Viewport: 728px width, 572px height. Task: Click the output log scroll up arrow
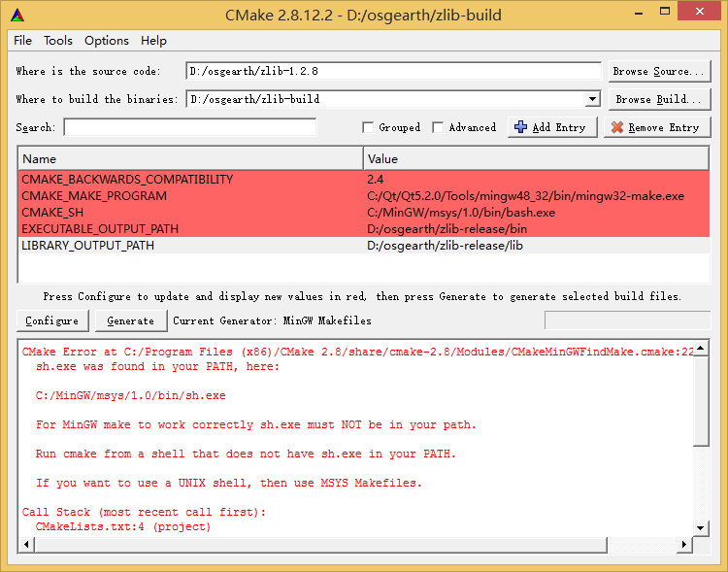tap(701, 348)
